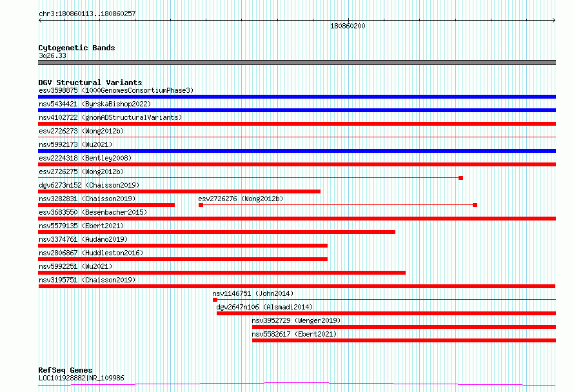Select nsv3195751 (Chaisson2019) variant label
Screen dimensions: 574x392
tap(87, 280)
